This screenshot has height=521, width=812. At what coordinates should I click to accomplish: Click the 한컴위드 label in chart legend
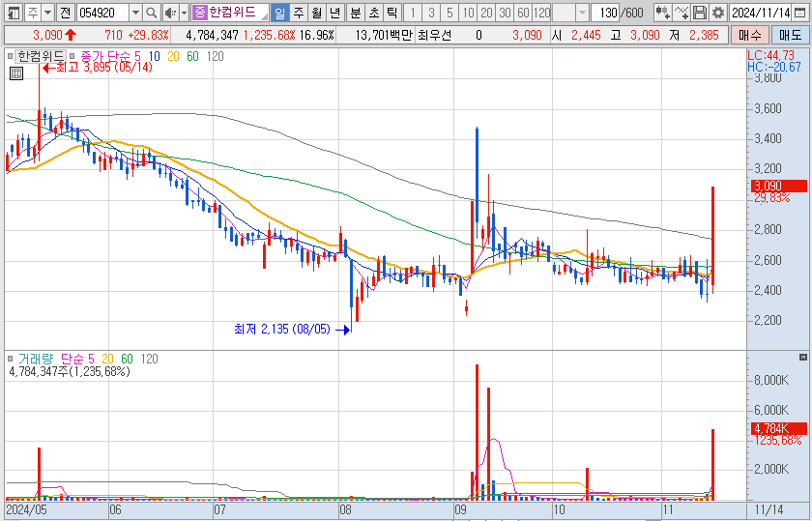41,56
